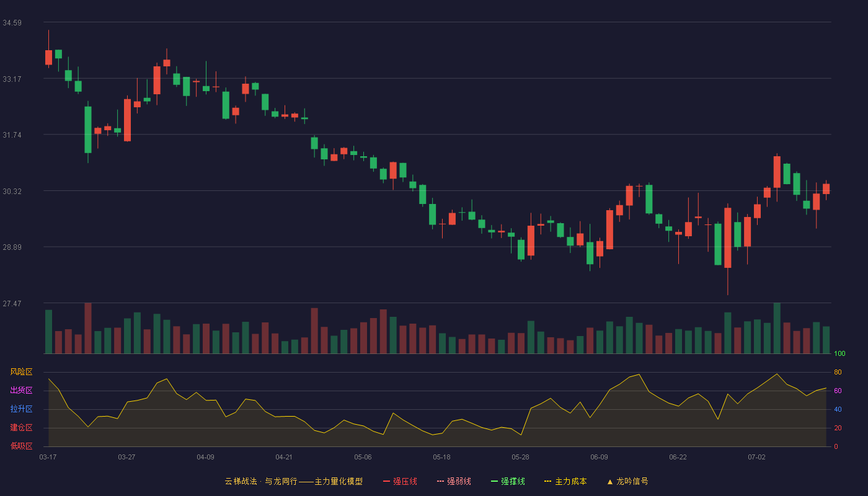868x496 pixels.
Task: Select the 04-09 date label
Action: click(x=205, y=457)
